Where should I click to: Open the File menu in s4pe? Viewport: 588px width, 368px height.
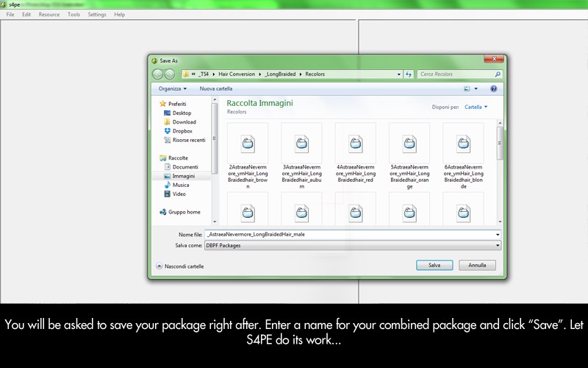coord(10,14)
